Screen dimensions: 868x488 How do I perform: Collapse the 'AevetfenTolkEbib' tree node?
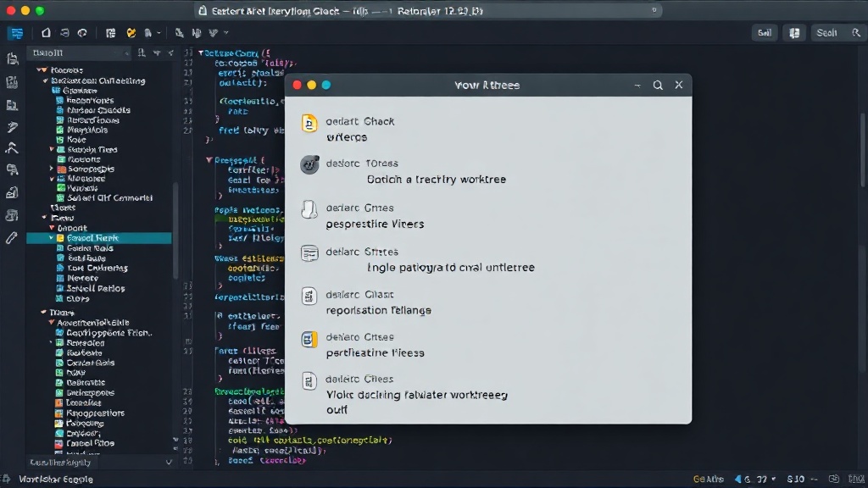[x=52, y=323]
